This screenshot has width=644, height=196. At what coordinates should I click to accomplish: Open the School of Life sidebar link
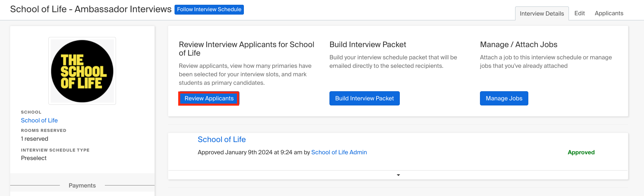tap(39, 120)
